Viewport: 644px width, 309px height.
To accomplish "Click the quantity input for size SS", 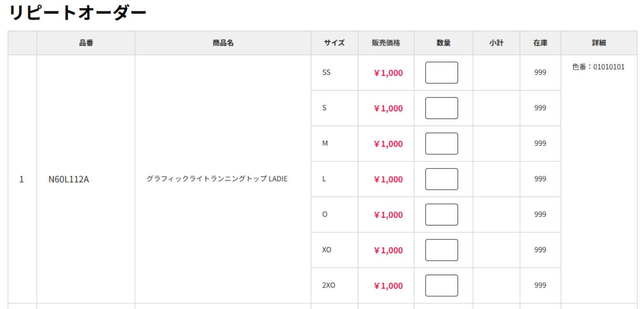I will (x=441, y=72).
